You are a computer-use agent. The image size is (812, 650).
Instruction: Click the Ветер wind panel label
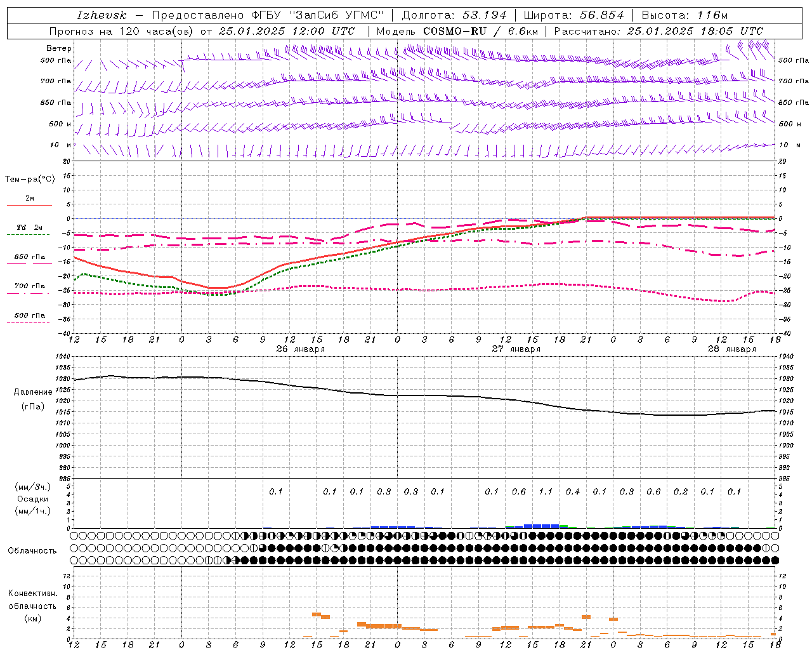click(x=59, y=48)
